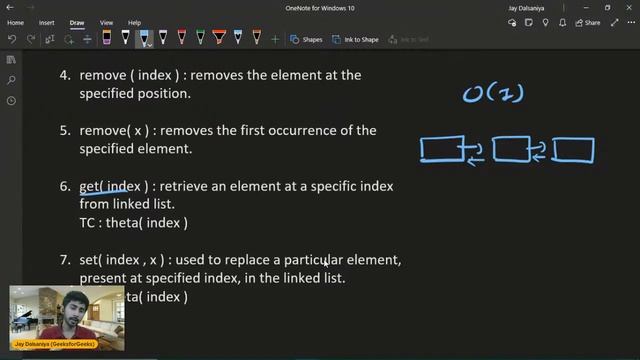This screenshot has width=640, height=360.
Task: Open the sticky notes feed icon
Action: 529,23
